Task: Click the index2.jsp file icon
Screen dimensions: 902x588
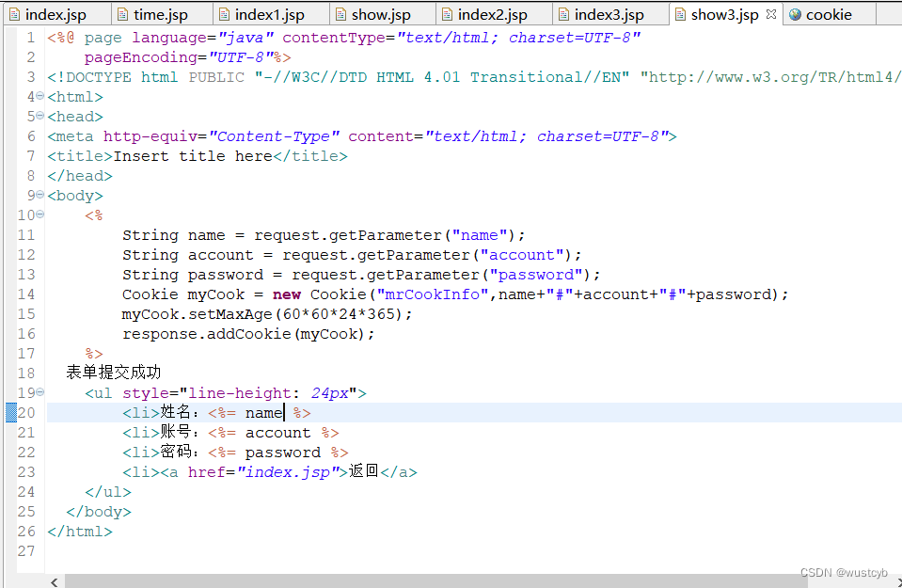Action: [447, 14]
